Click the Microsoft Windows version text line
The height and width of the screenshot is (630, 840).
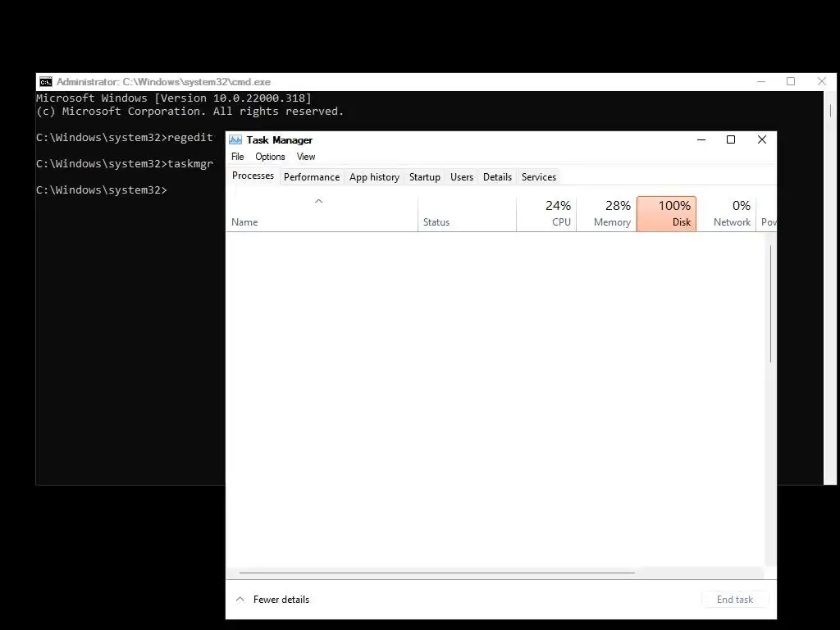tap(174, 98)
